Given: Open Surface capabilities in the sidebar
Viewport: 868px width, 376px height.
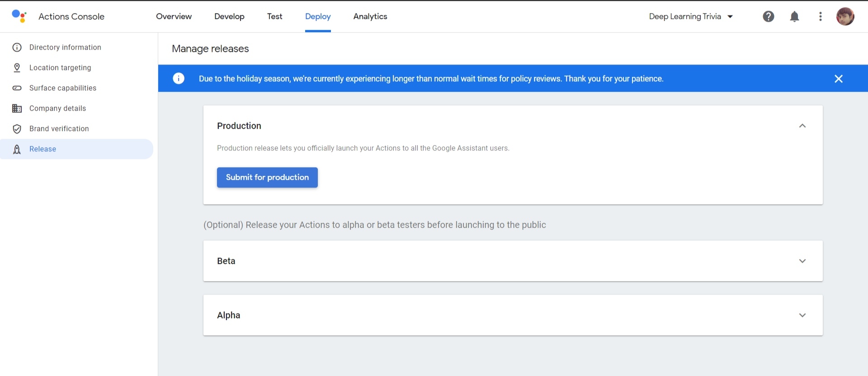Looking at the screenshot, I should click(x=63, y=88).
